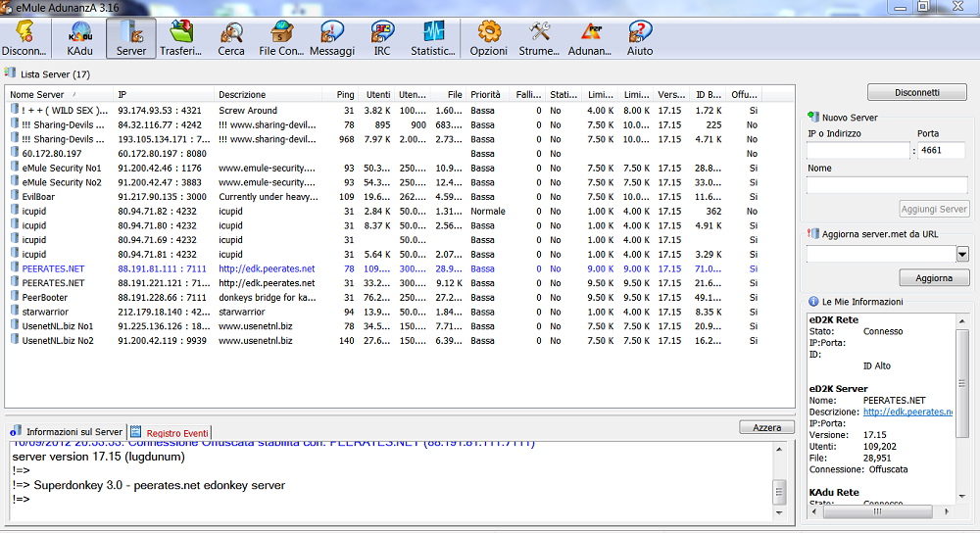Switch to Informazioni sul Server tab
The height and width of the screenshot is (533, 980).
point(67,432)
